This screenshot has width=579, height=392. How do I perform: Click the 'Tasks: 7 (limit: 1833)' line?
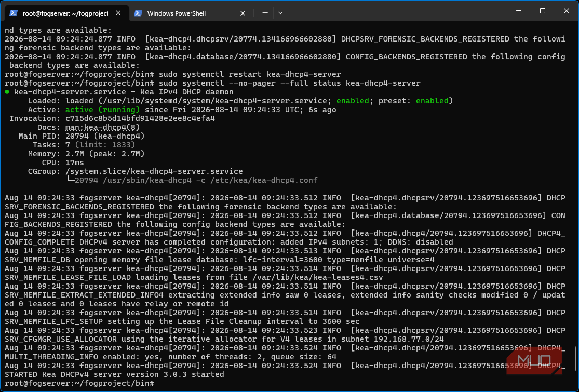tap(84, 145)
